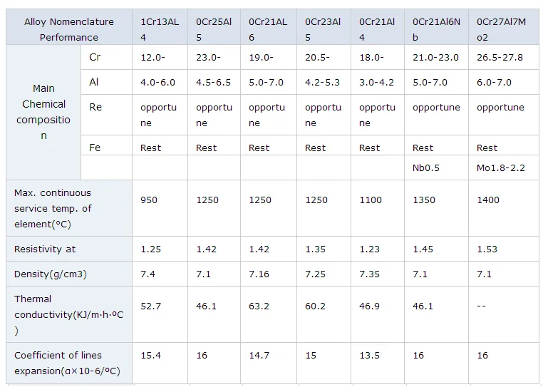Click the Fe element row label
The image size is (543, 392).
pyautogui.click(x=95, y=148)
